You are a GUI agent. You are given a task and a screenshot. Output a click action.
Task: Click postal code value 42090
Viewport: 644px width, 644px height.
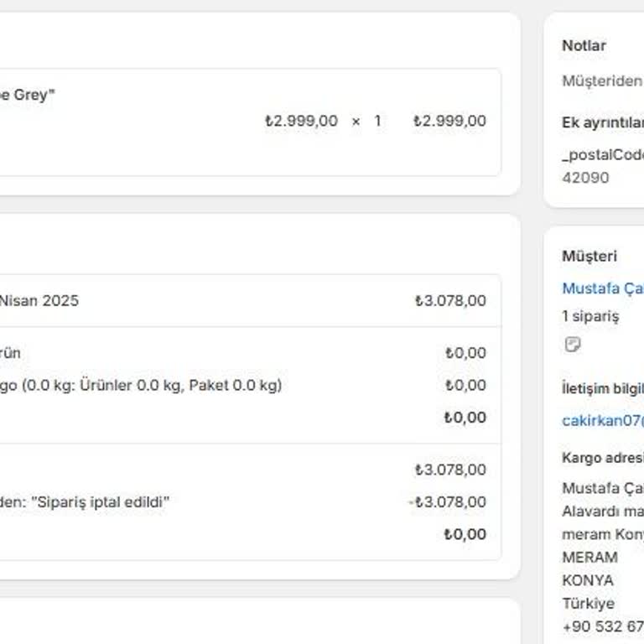click(x=585, y=178)
